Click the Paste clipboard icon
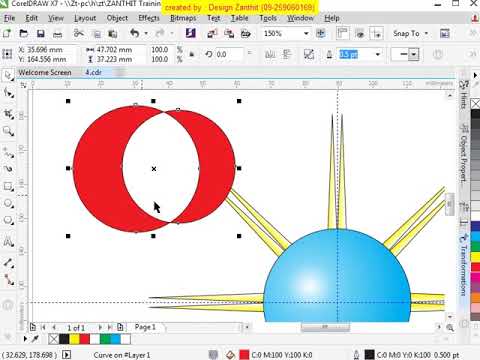The width and height of the screenshot is (480, 360). 113,33
